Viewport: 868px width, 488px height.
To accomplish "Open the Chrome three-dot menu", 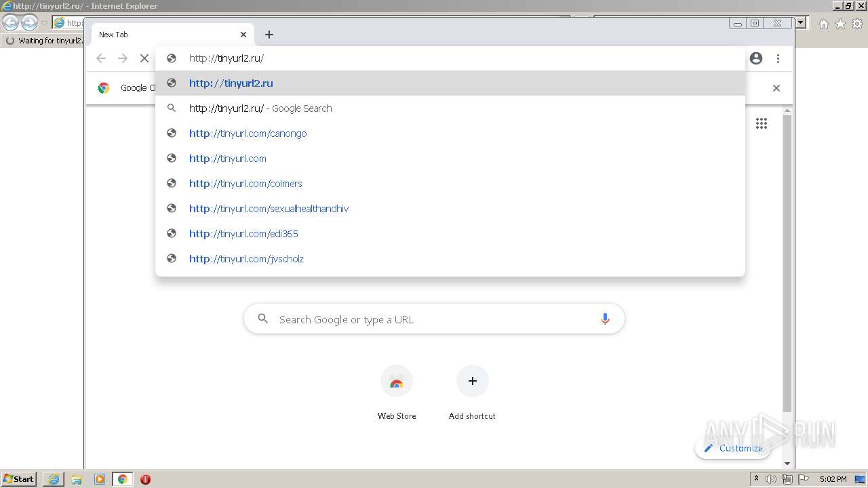I will (x=778, y=58).
